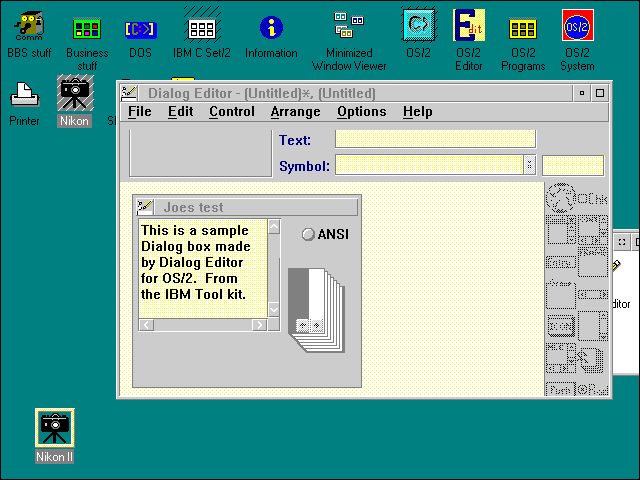Click the sample text scroll-down arrow

point(274,310)
